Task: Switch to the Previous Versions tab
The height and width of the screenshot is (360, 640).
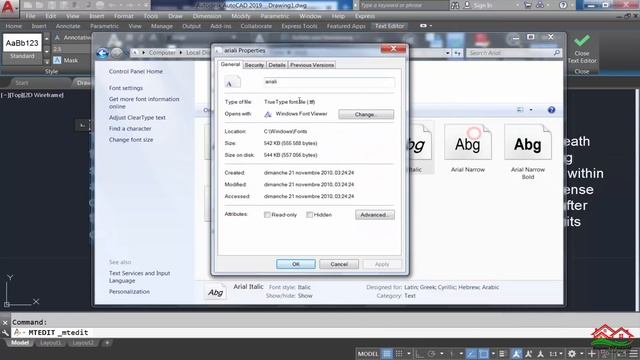Action: (312, 65)
